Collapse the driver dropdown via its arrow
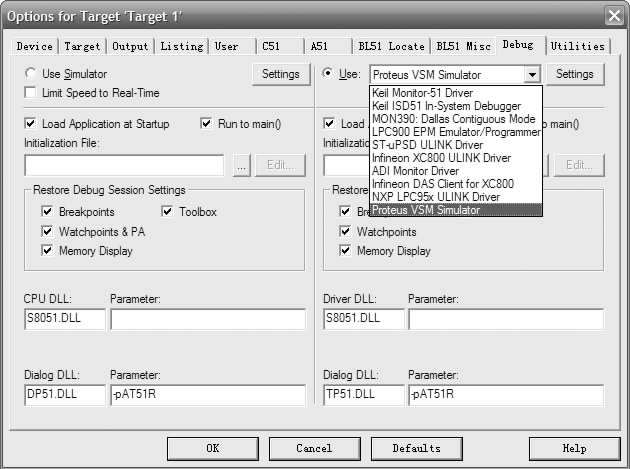The height and width of the screenshot is (469, 630). (532, 75)
